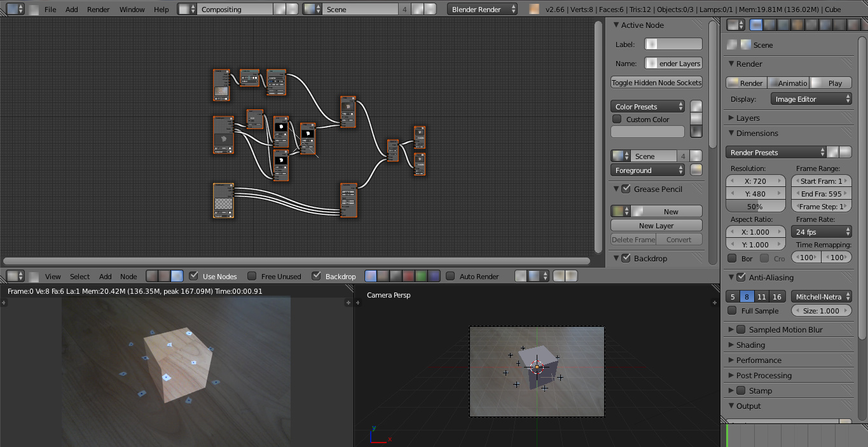Select the World properties tab icon

(x=797, y=25)
